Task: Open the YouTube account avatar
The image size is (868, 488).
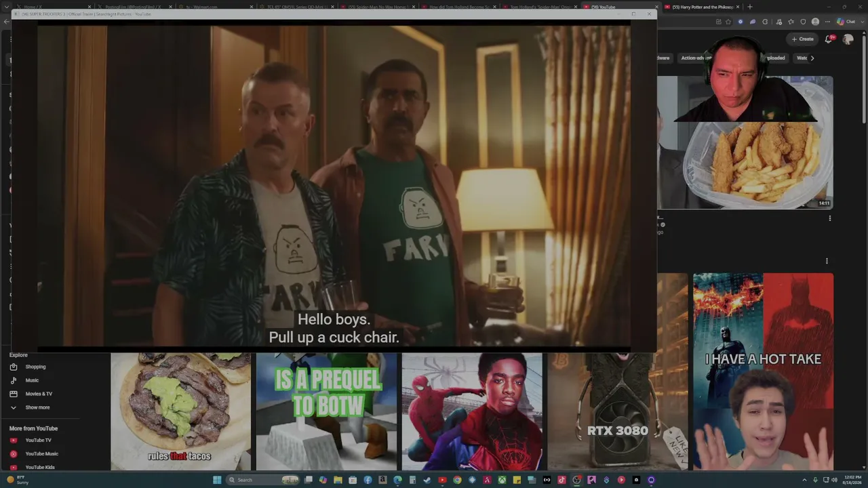Action: (848, 39)
